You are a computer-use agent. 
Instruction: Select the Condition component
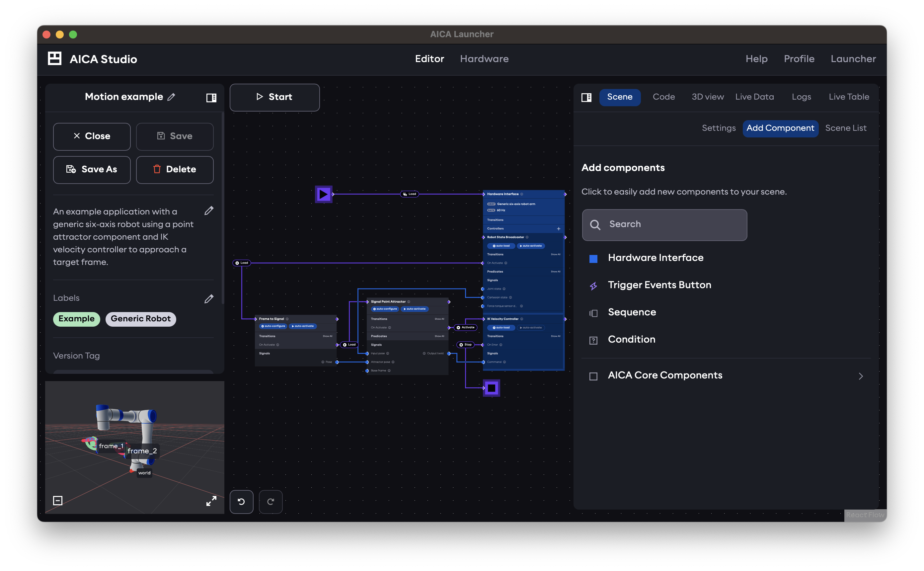[631, 340]
